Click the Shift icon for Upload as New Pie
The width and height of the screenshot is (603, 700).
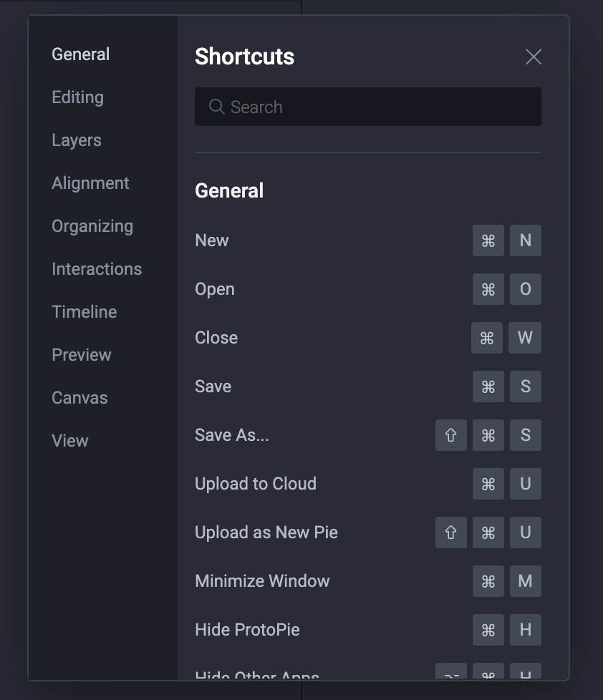[451, 533]
